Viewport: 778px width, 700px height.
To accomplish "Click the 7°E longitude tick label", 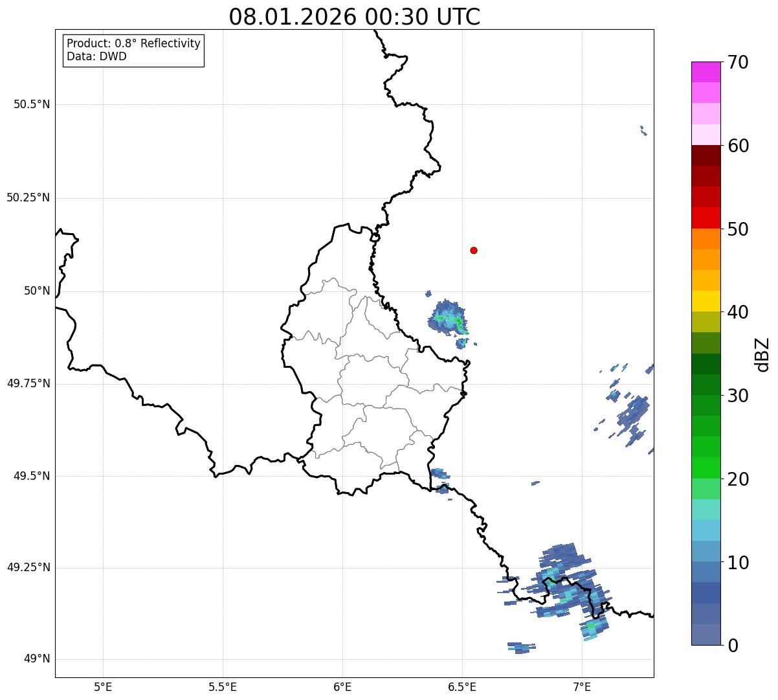I will click(582, 686).
